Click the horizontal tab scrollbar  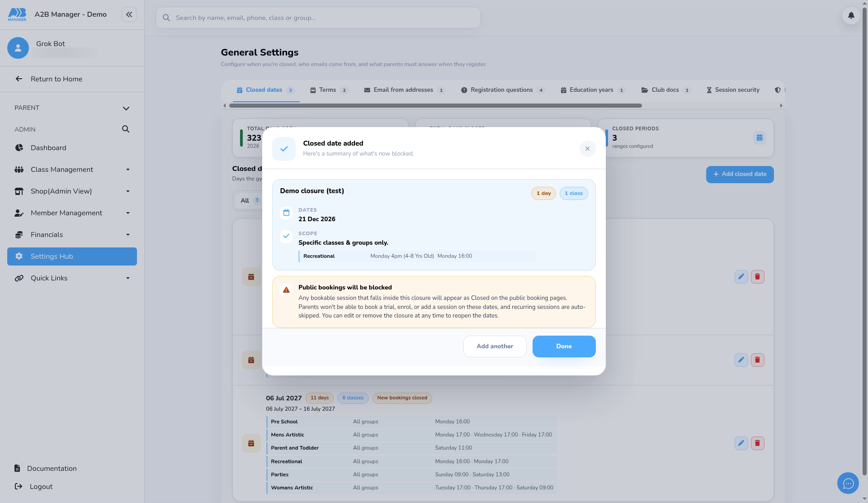click(435, 106)
